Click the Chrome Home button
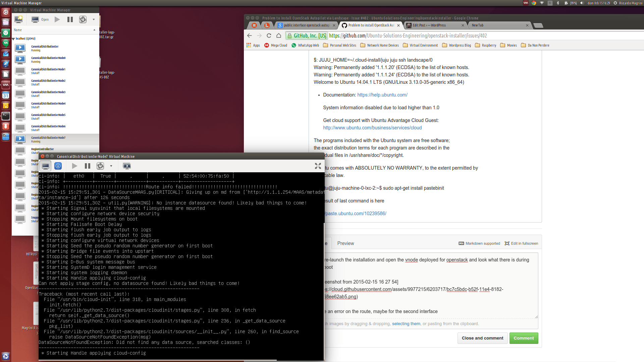Image resolution: width=644 pixels, height=362 pixels. point(278,36)
